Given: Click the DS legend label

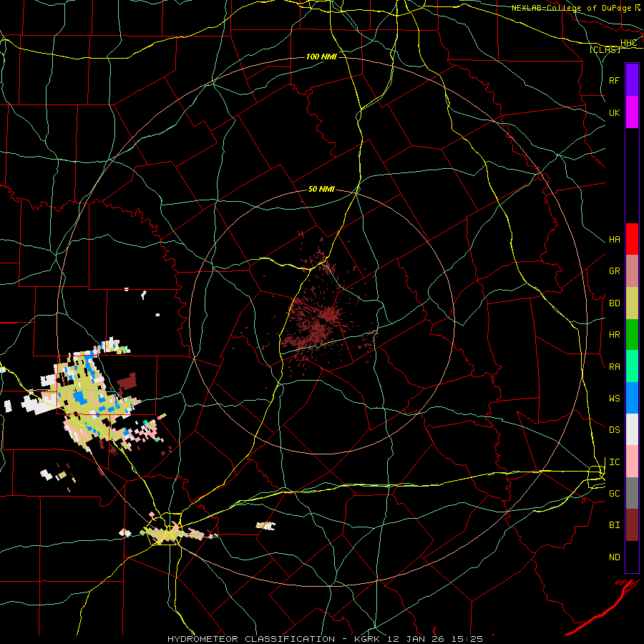Looking at the screenshot, I should click(614, 430).
